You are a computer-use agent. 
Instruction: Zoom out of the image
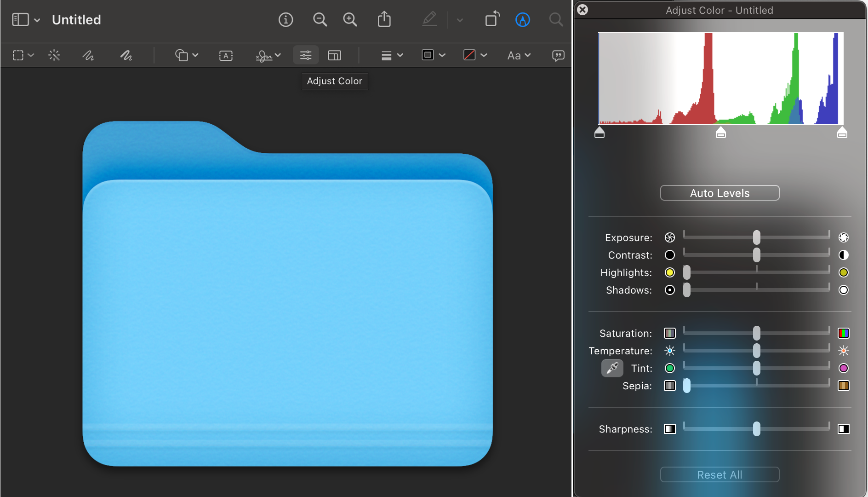(x=320, y=20)
